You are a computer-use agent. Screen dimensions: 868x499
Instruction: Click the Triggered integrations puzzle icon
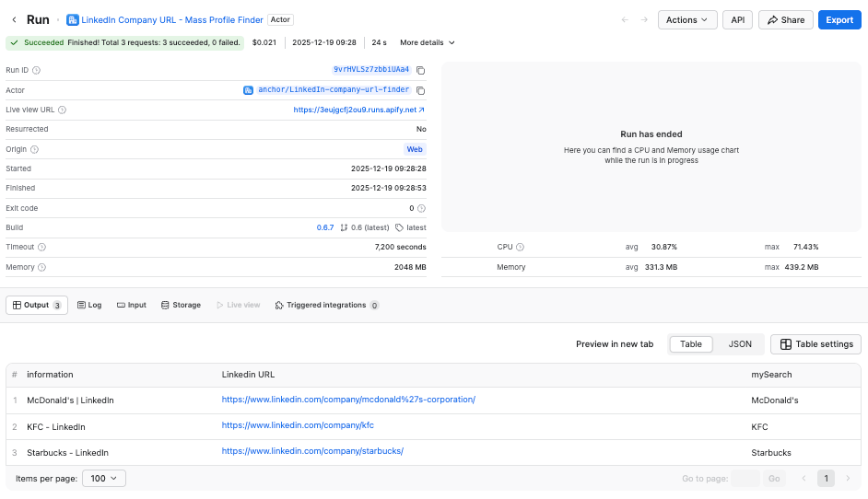coord(279,306)
